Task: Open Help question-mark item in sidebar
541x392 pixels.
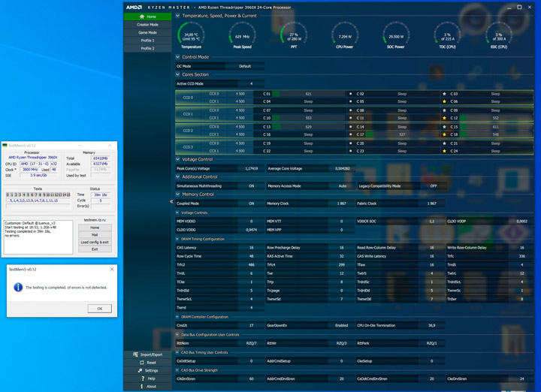Action: [x=148, y=378]
